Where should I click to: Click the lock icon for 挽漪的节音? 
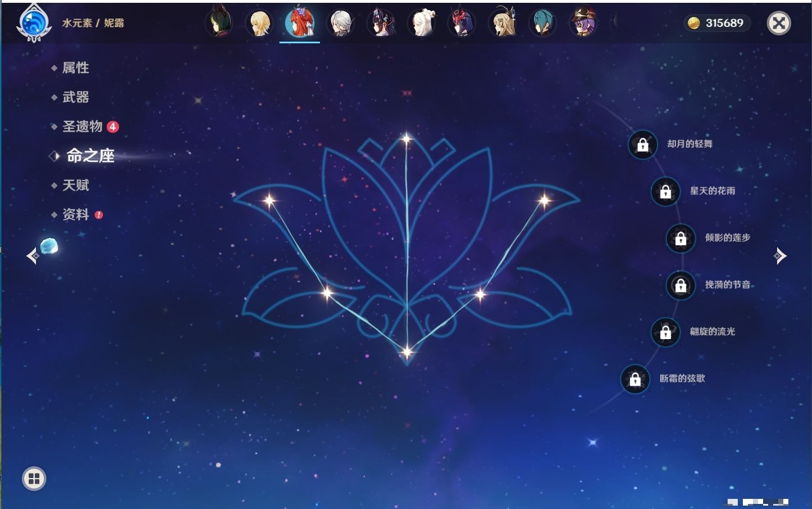(680, 285)
